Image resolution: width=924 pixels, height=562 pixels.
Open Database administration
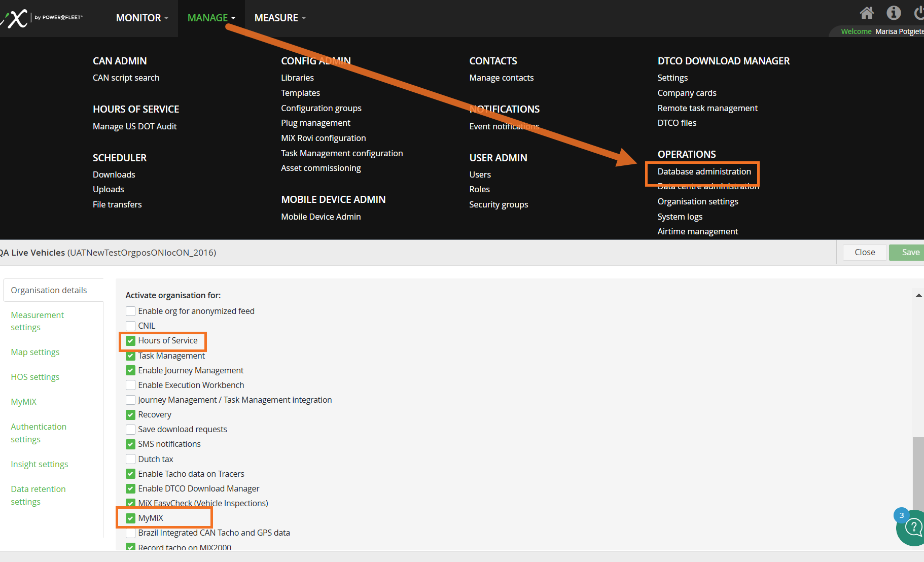coord(704,171)
